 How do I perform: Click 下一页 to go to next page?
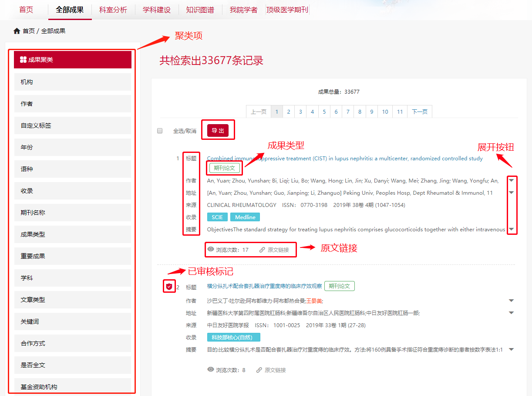pos(420,112)
